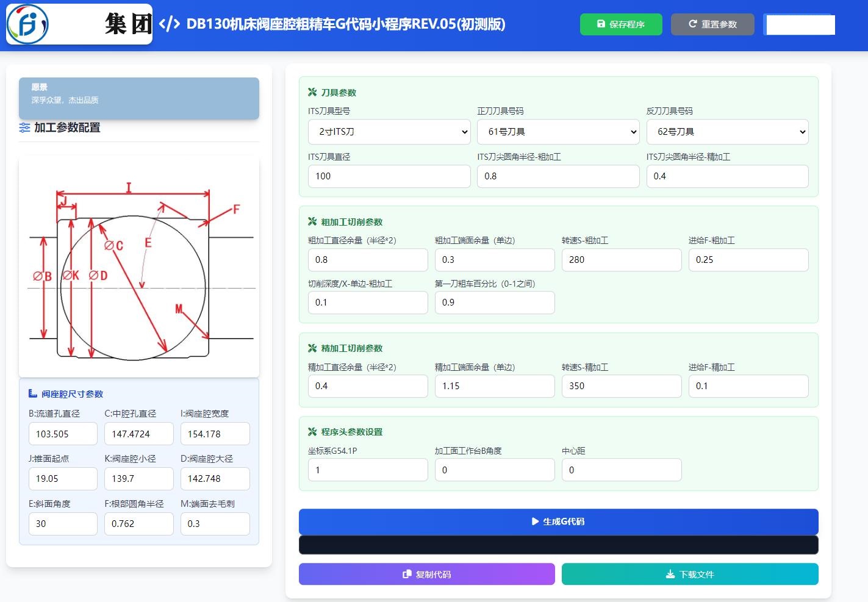Save the program with 保存程序 button

621,24
